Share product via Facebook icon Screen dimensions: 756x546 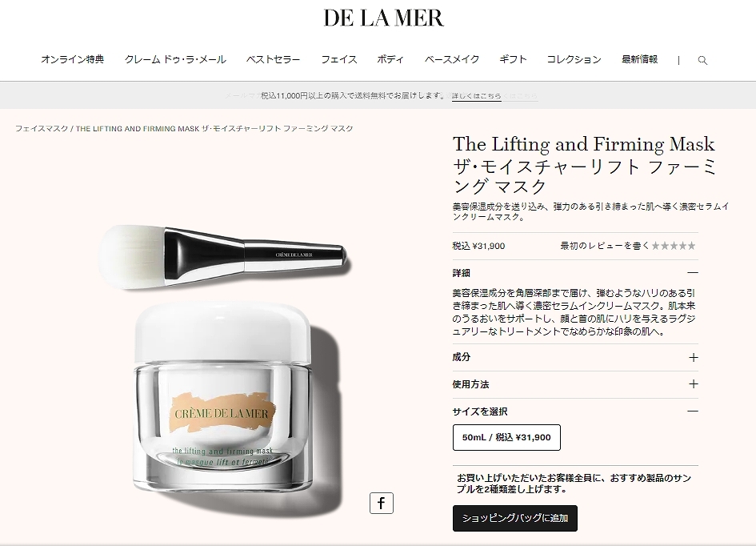(382, 503)
